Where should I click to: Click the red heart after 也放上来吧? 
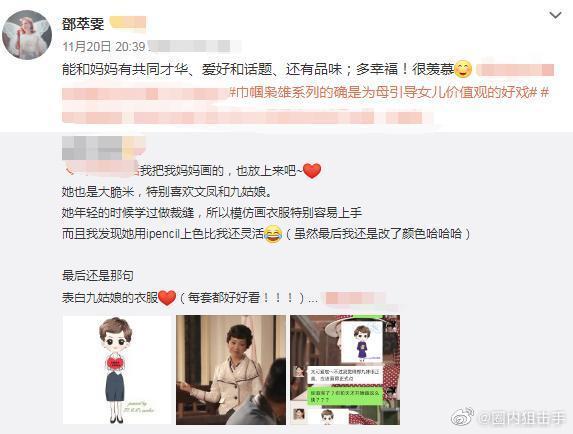click(312, 171)
